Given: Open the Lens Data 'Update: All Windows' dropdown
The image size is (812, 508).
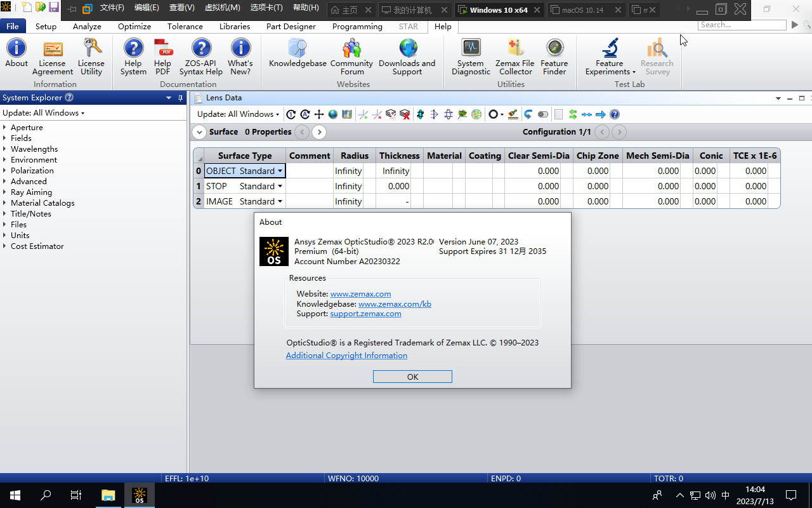Looking at the screenshot, I should pyautogui.click(x=238, y=114).
